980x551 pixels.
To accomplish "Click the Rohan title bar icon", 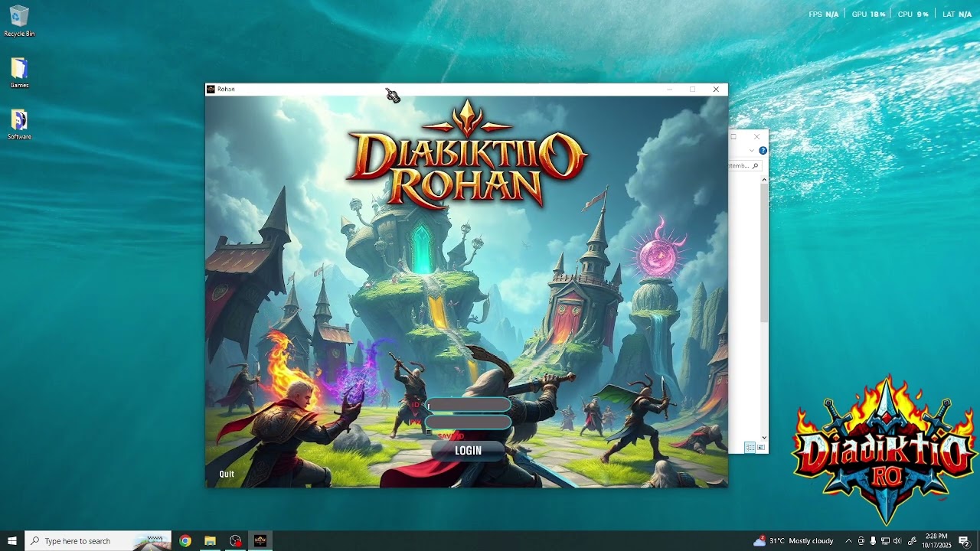I will click(211, 90).
